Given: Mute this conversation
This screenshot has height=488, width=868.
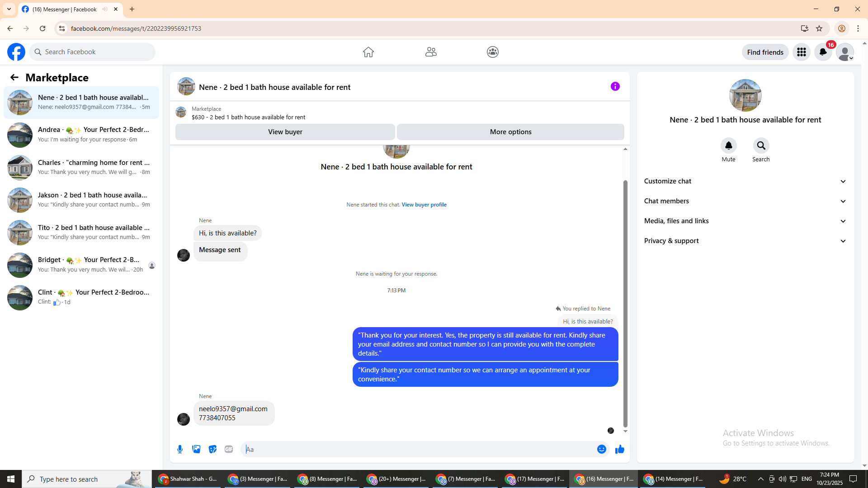Looking at the screenshot, I should coord(728,145).
